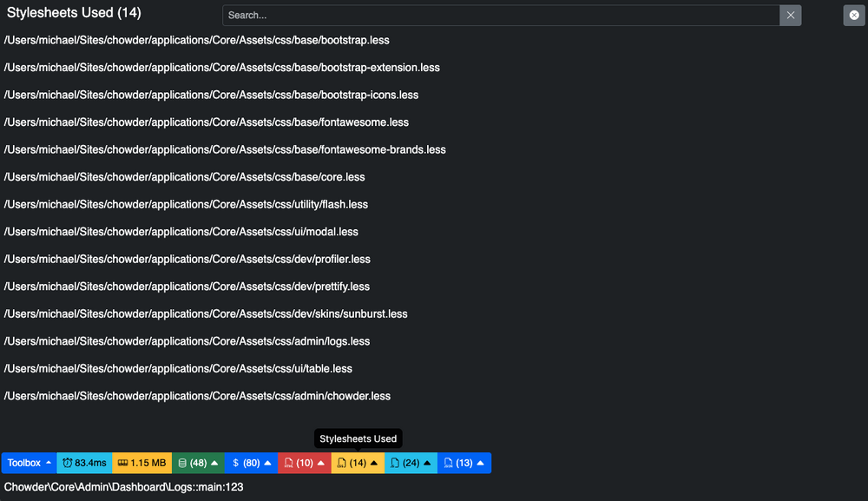Click the Stylesheets Used tooltip label
Image resolution: width=868 pixels, height=501 pixels.
pos(358,438)
